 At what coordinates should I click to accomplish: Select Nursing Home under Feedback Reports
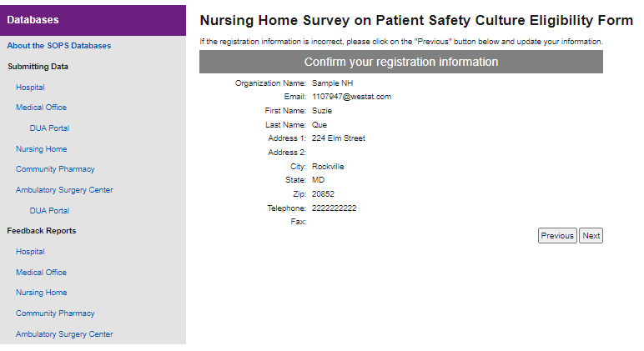(41, 293)
